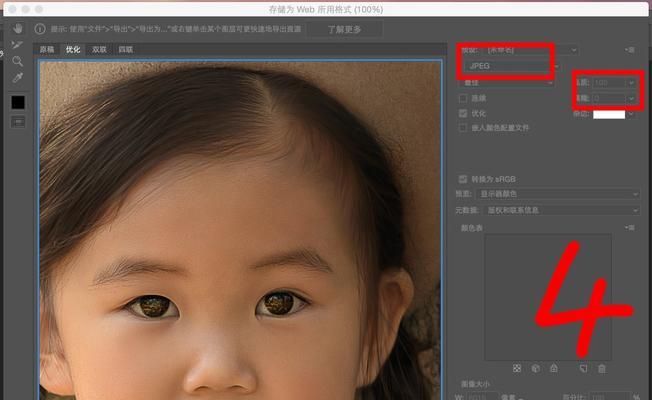Click the black eyedropper color swatch
This screenshot has height=400, width=652.
pos(18,102)
